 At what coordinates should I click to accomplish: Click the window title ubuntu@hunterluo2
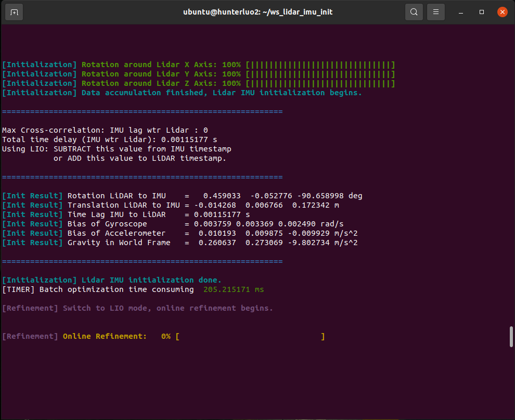[x=258, y=12]
